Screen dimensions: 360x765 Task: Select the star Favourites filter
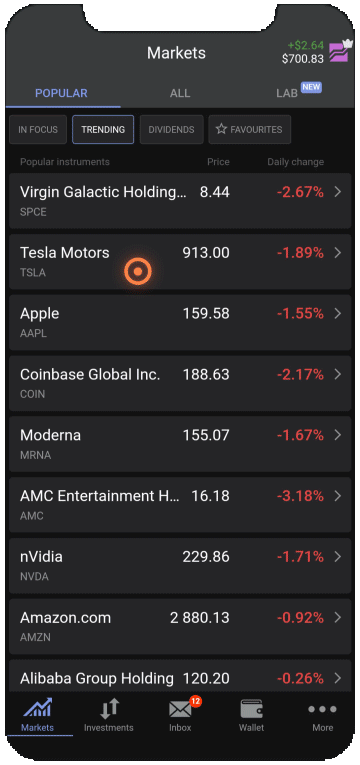250,130
